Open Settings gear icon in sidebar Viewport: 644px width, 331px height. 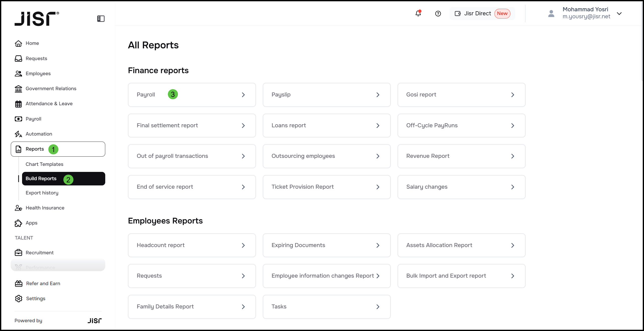[x=19, y=298]
